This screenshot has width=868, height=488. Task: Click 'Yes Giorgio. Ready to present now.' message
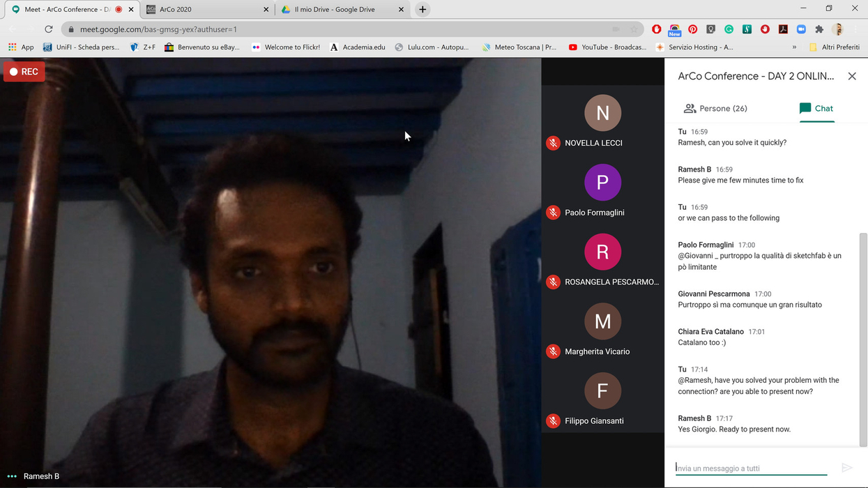pos(734,429)
